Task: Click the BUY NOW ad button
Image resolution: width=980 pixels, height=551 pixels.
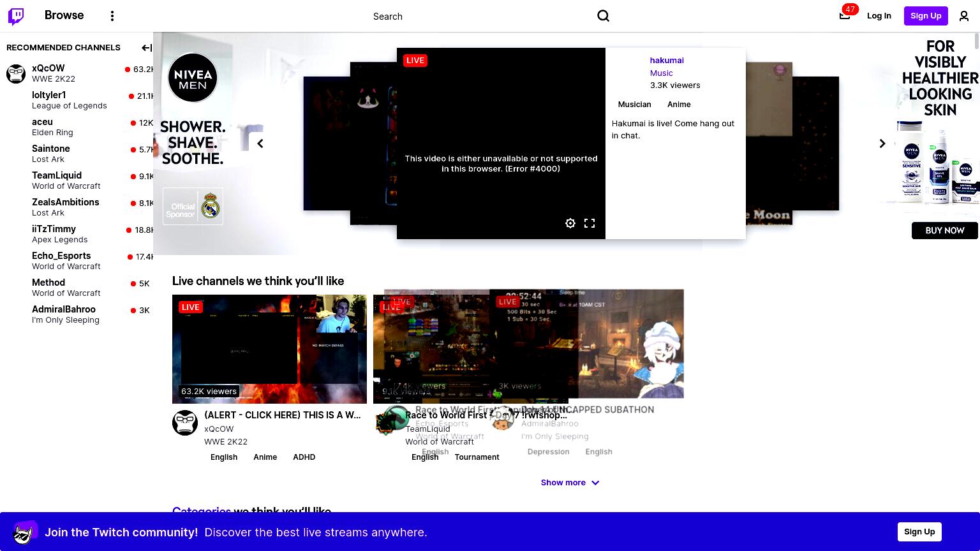Action: tap(945, 230)
